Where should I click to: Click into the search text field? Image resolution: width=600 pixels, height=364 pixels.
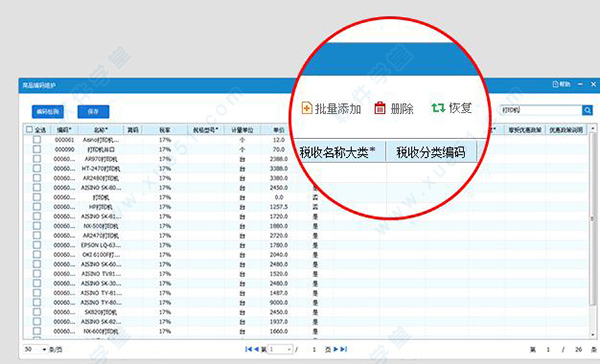click(541, 110)
